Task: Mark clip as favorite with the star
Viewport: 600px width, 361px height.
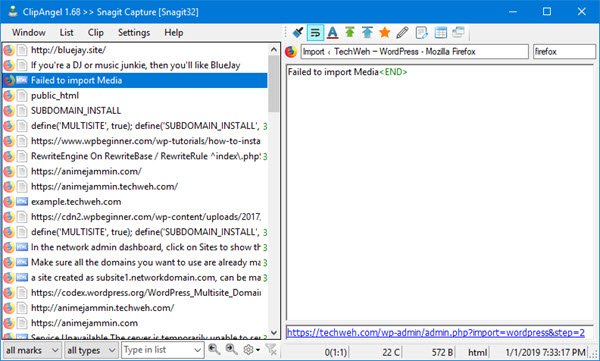Action: tap(385, 33)
